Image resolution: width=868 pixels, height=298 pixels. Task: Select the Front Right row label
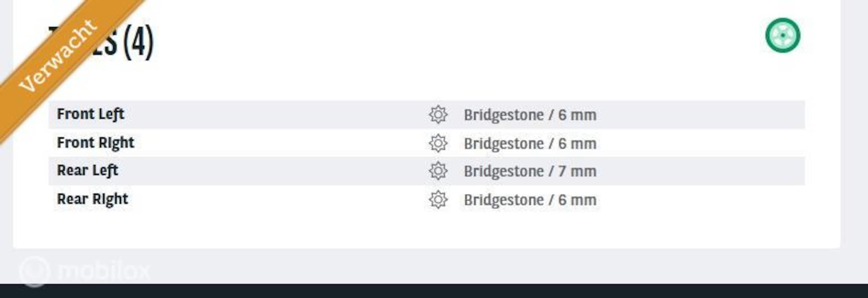pos(95,143)
